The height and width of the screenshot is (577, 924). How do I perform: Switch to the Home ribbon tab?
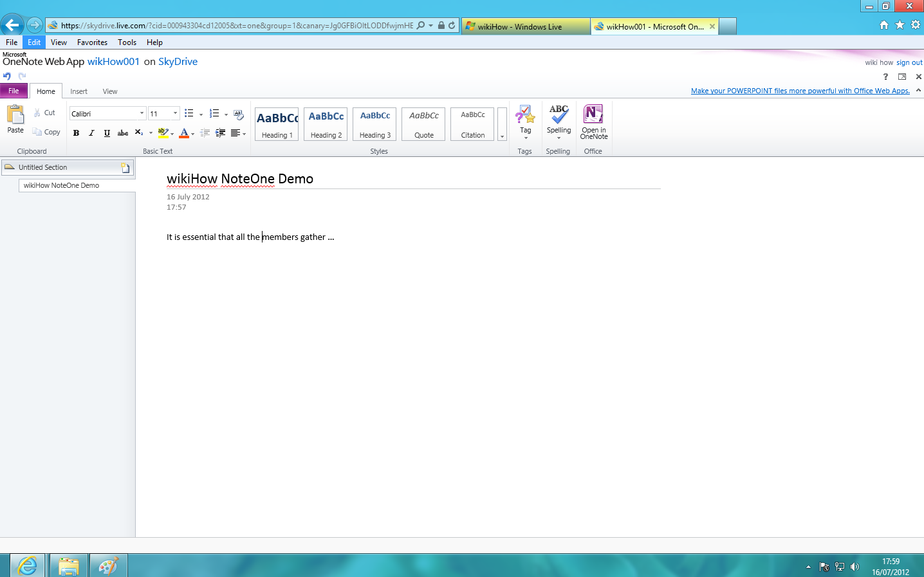(x=46, y=91)
